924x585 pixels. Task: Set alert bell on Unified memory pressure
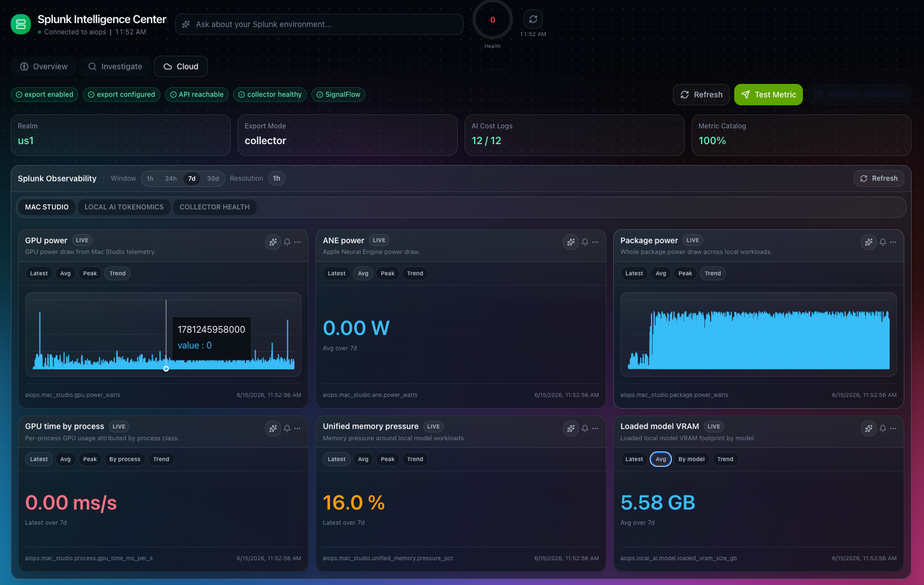[x=585, y=428]
